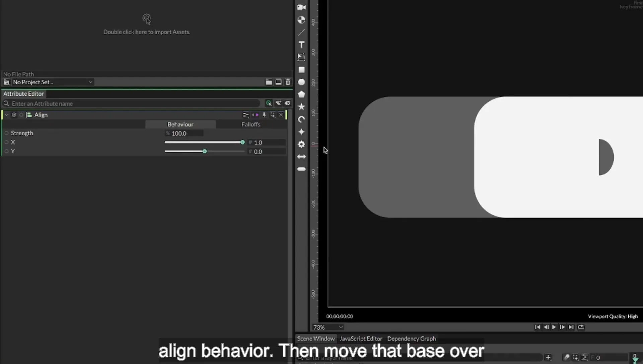Toggle the X attribute keyframe circle

point(6,142)
